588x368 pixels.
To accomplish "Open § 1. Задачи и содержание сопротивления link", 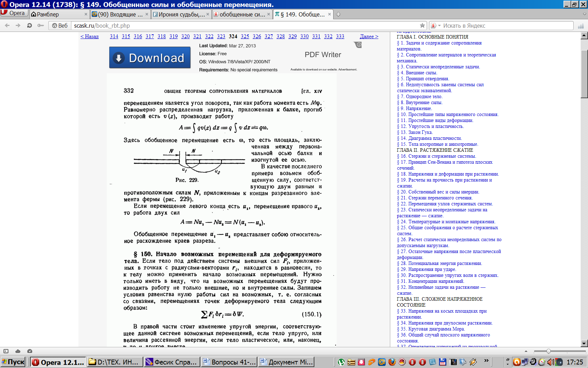I will click(439, 46).
